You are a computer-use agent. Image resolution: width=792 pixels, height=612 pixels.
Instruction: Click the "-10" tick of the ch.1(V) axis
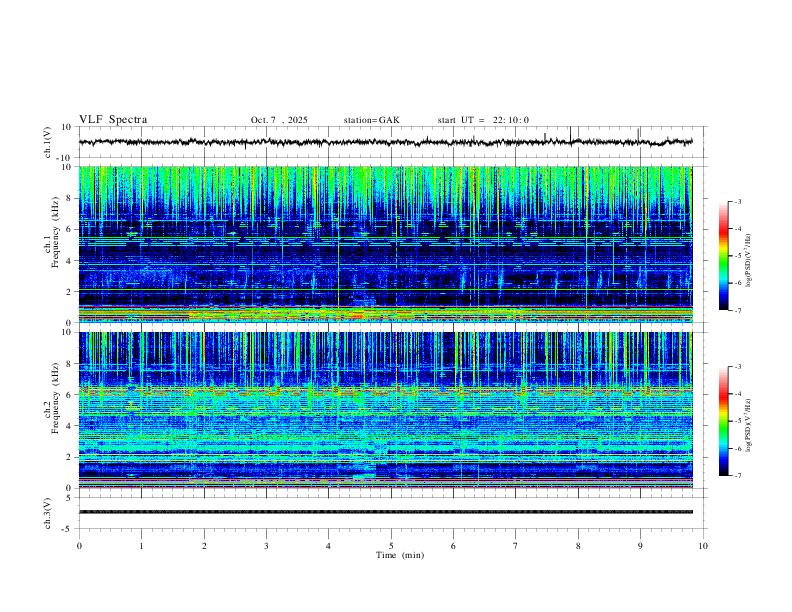65,159
